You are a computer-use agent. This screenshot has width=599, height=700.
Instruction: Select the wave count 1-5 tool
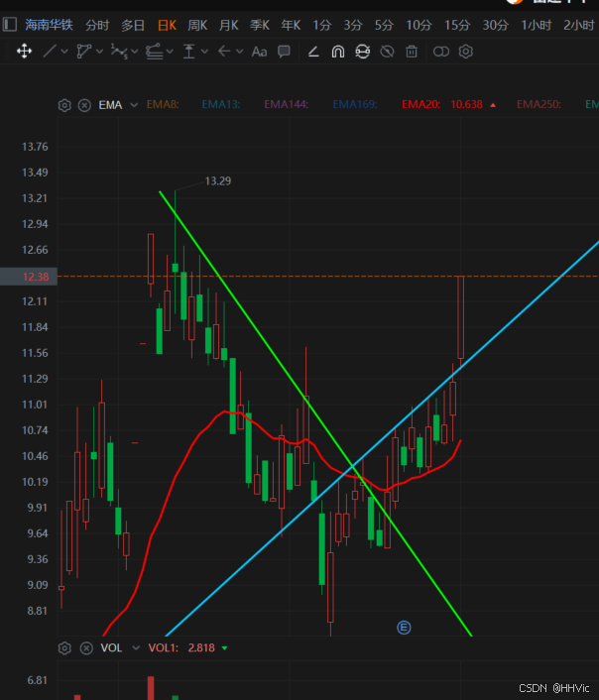(119, 52)
